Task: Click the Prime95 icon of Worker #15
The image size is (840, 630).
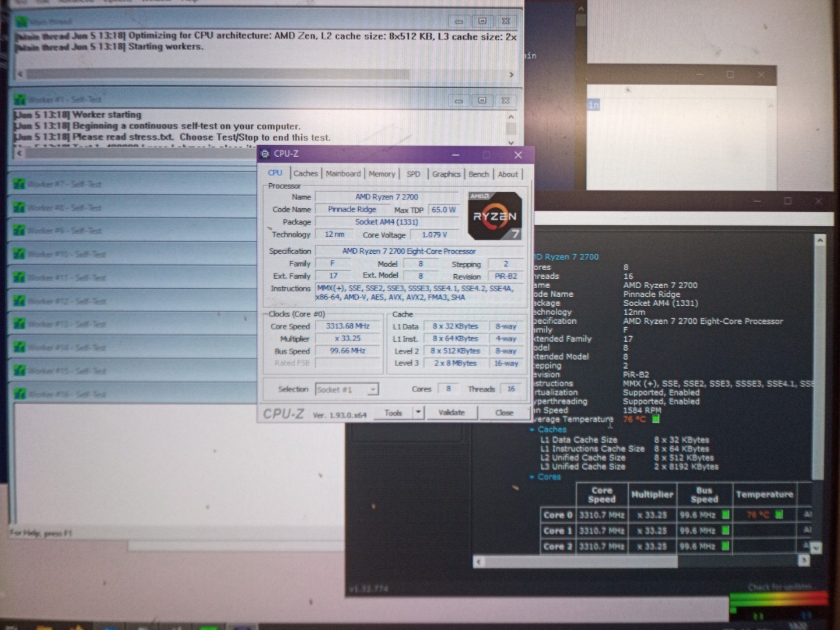Action: (19, 370)
